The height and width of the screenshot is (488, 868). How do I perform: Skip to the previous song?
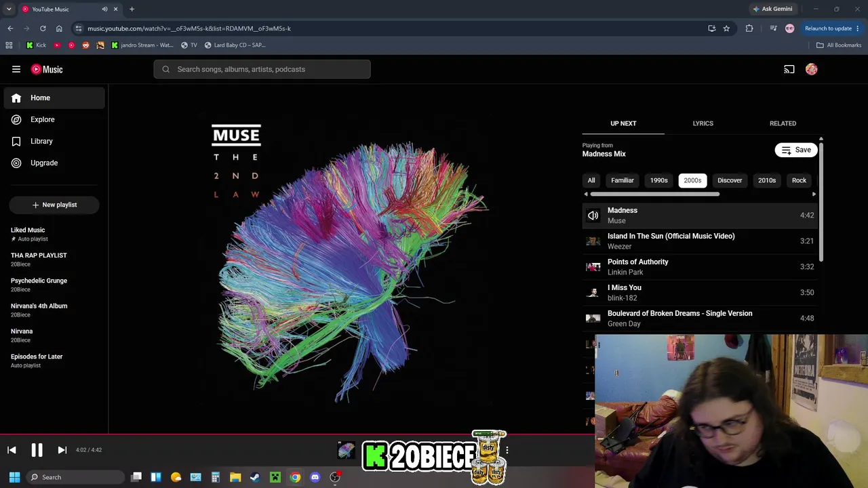pos(12,450)
